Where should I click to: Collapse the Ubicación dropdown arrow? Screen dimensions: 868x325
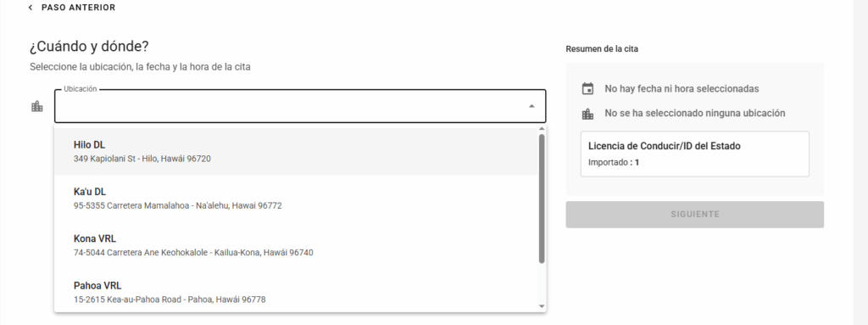[x=531, y=106]
